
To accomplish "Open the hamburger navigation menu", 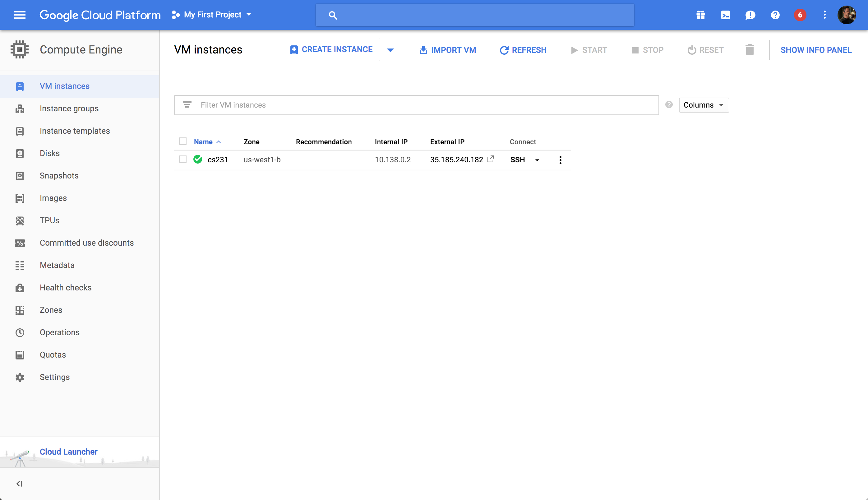I will click(20, 15).
